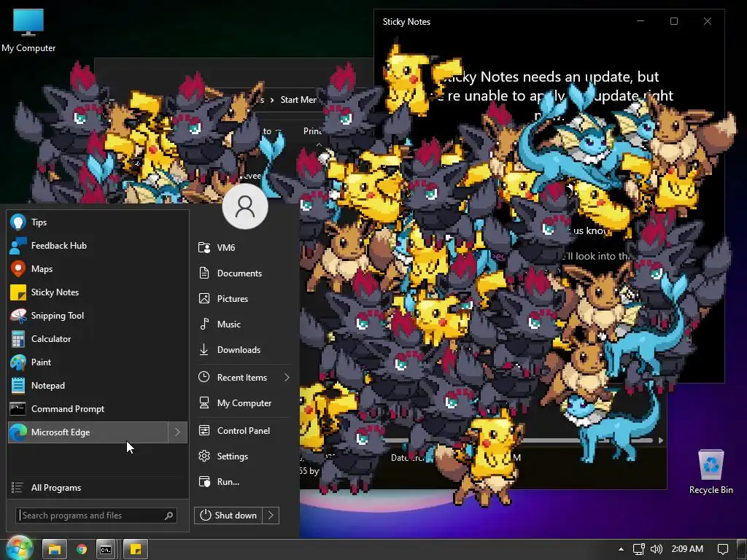Expand Recent Items submenu arrow
Viewport: 747px width, 560px height.
tap(286, 378)
